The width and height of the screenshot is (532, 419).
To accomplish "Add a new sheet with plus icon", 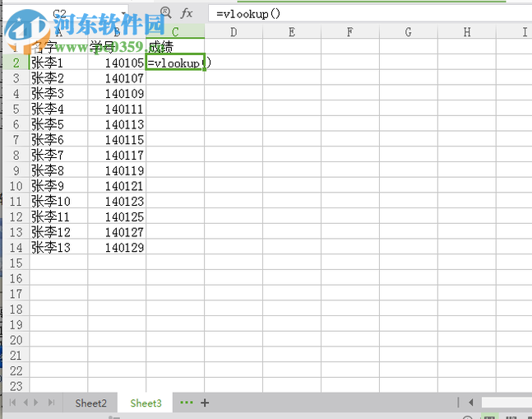I will point(205,403).
